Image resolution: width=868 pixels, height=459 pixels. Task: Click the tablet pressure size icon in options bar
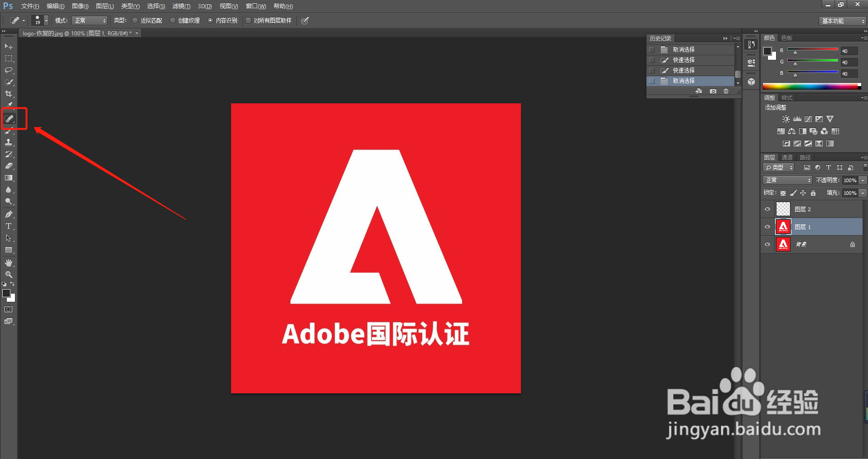click(305, 20)
